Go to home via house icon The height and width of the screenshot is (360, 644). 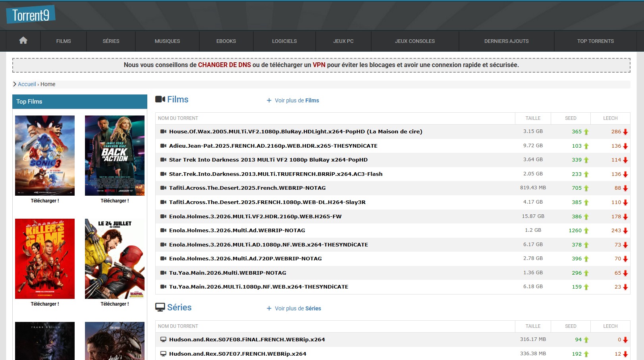tap(23, 40)
